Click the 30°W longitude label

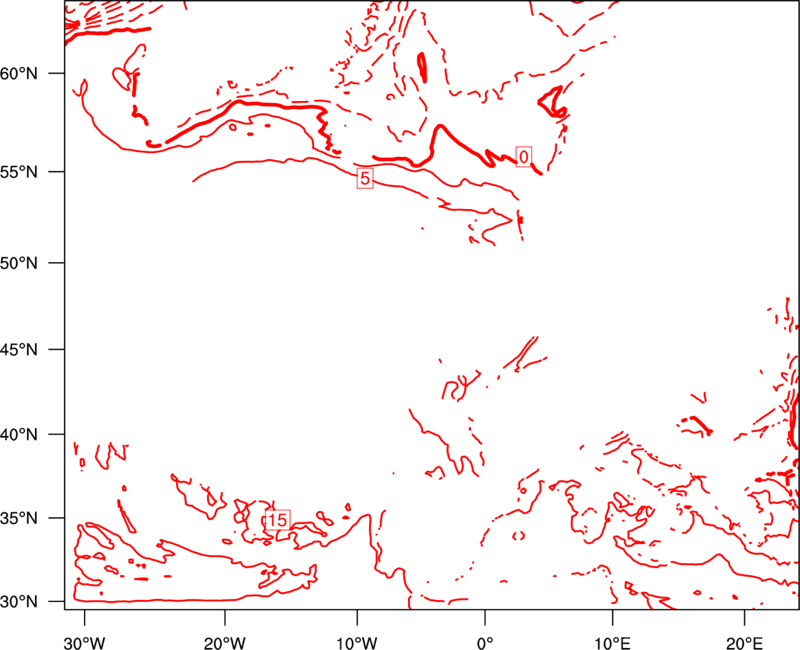84,643
